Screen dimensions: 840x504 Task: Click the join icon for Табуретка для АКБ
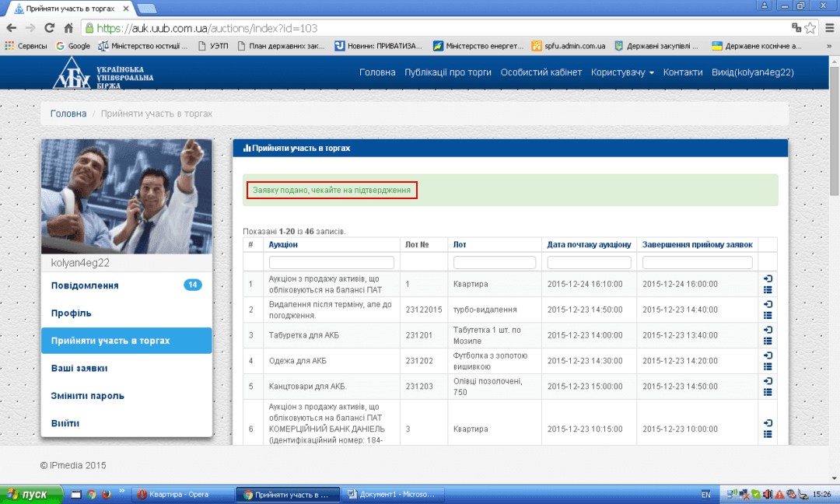[768, 330]
